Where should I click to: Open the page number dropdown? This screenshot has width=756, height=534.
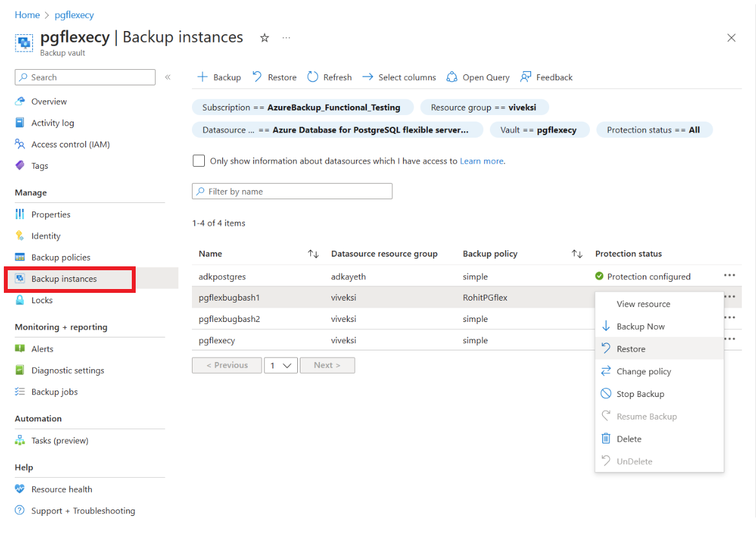[x=280, y=365]
